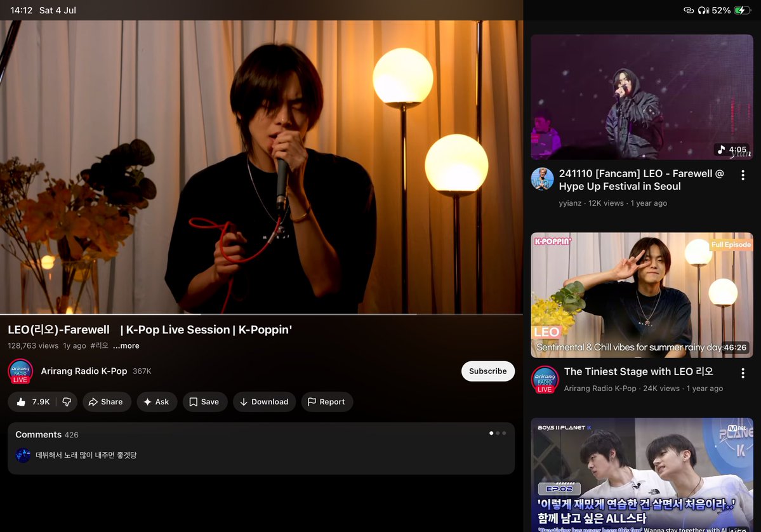Viewport: 761px width, 532px height.
Task: Open the Boys II Planet EP.02 thumbnail
Action: point(642,475)
